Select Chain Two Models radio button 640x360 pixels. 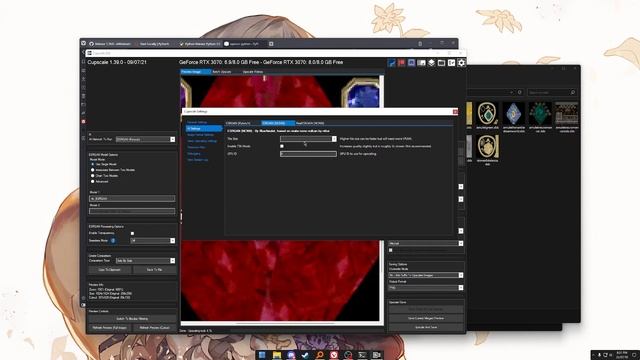click(93, 176)
